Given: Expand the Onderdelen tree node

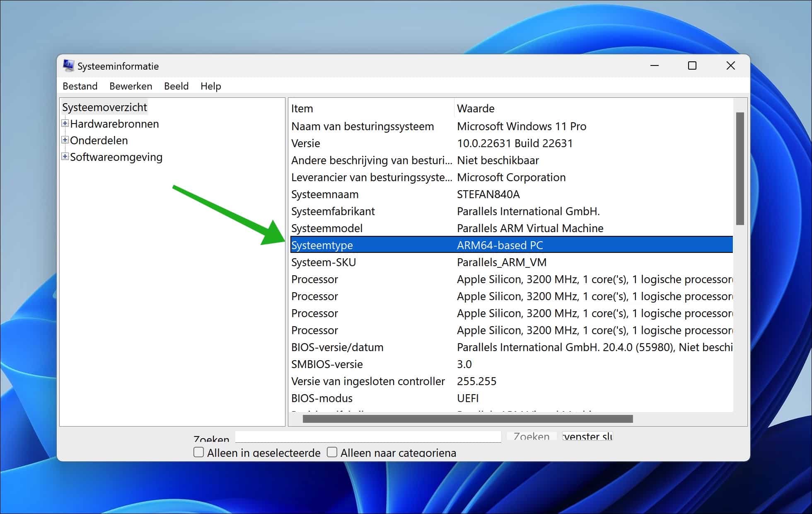Looking at the screenshot, I should [65, 140].
